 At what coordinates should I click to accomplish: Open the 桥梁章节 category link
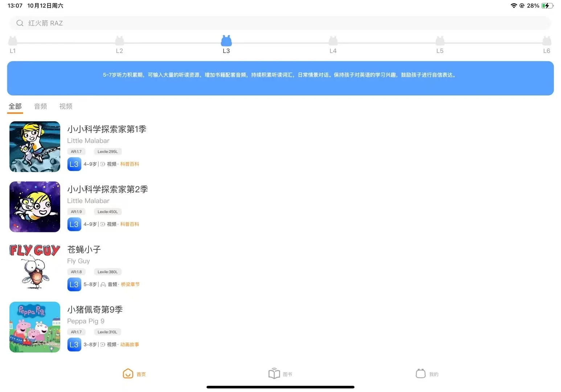tap(130, 284)
